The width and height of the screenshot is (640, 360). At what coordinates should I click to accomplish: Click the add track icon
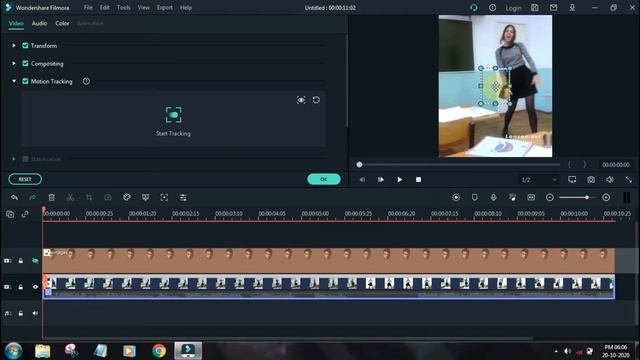click(x=10, y=214)
